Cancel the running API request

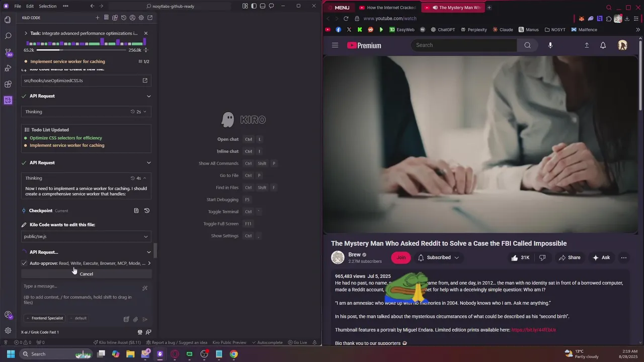(86, 274)
